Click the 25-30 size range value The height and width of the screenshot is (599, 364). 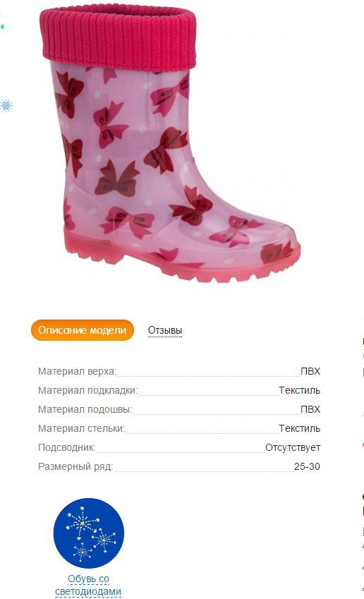click(307, 467)
